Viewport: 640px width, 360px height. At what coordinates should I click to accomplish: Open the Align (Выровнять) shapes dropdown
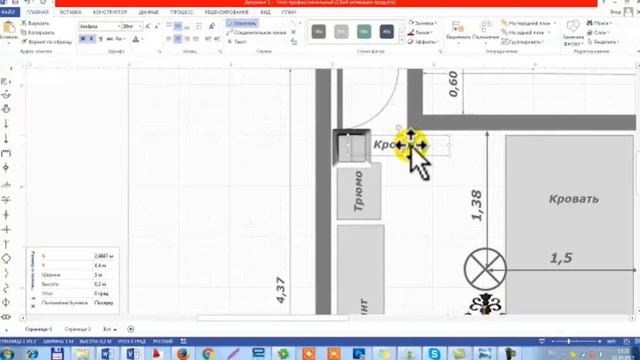(x=458, y=32)
